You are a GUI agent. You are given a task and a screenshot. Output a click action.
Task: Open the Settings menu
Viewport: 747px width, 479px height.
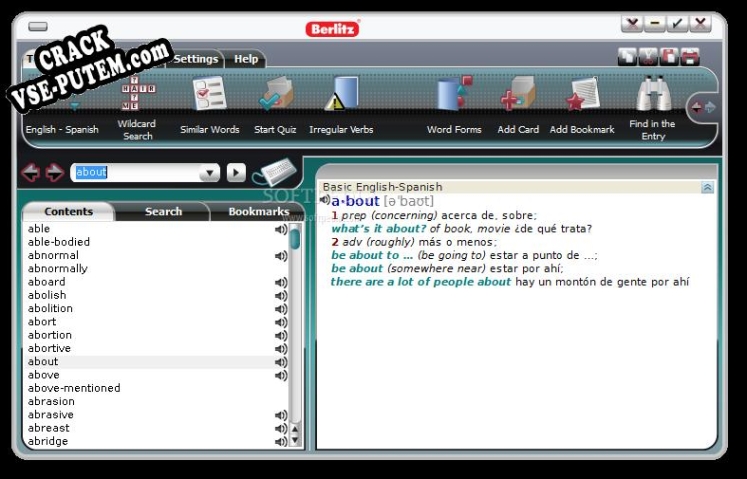coord(195,59)
